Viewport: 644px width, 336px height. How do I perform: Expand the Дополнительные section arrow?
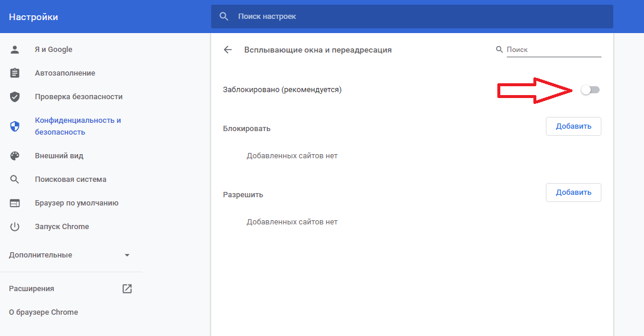click(x=127, y=255)
